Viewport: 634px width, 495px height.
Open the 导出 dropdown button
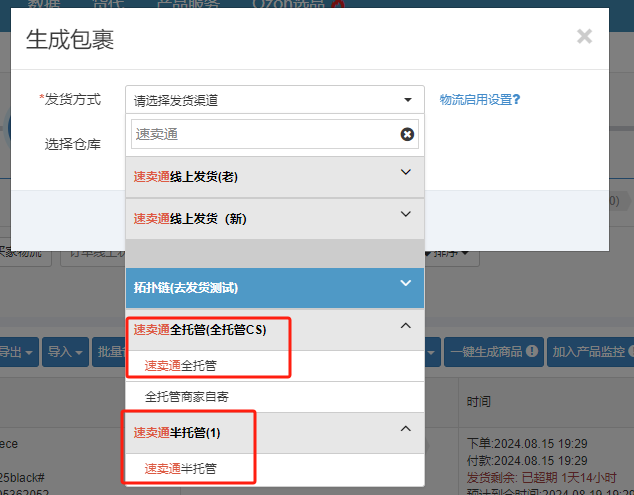point(18,352)
